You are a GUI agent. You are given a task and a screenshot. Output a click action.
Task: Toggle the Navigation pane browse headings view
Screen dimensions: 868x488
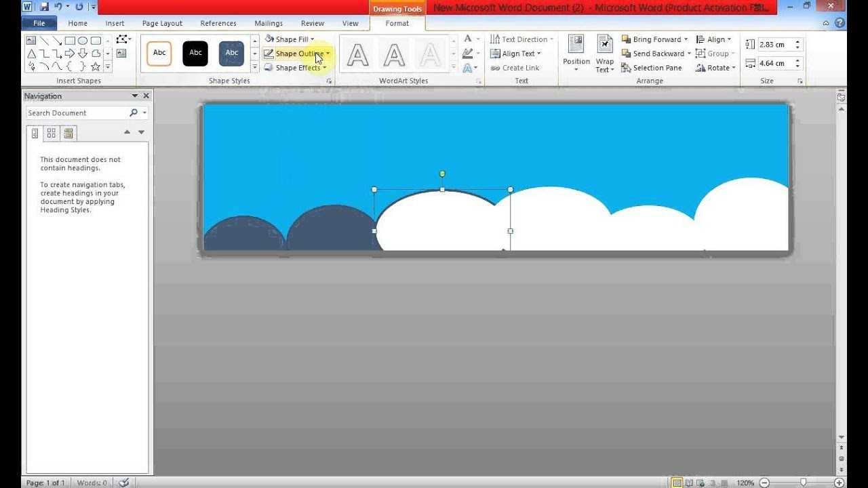(x=35, y=133)
